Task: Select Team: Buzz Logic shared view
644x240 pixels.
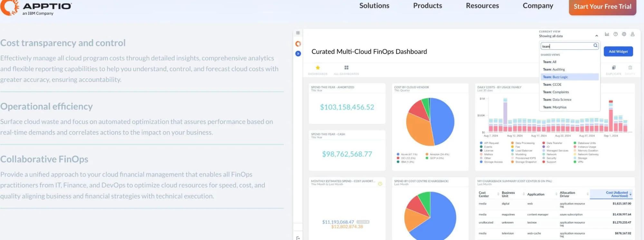Action: coord(569,77)
